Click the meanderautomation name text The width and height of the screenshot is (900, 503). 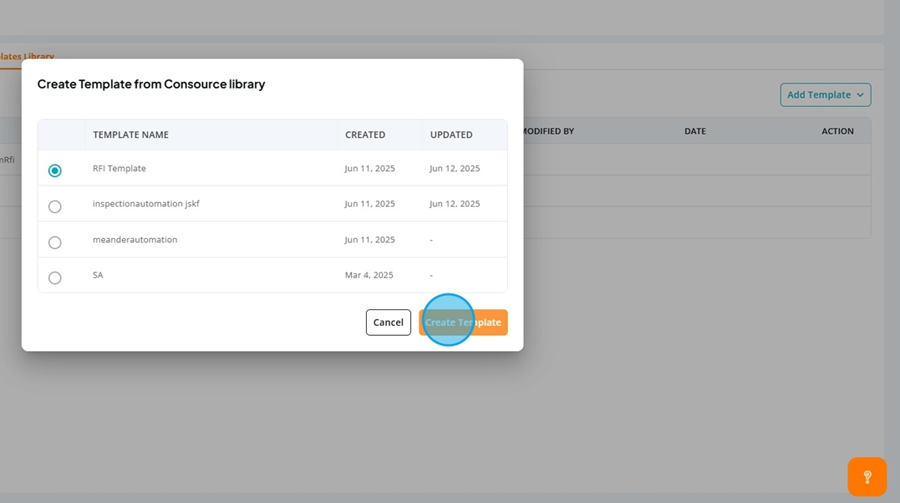135,239
